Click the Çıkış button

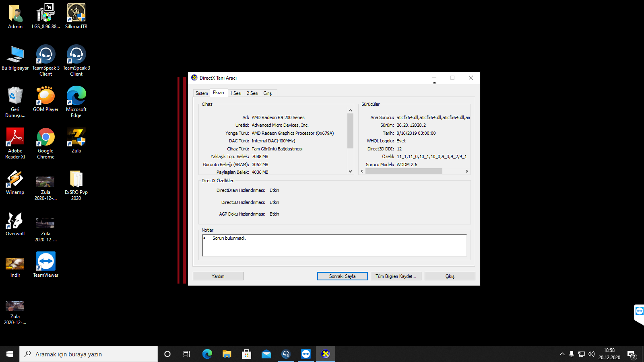450,276
